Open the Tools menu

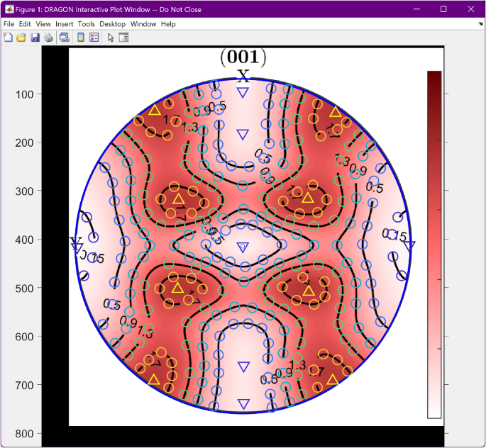(86, 24)
